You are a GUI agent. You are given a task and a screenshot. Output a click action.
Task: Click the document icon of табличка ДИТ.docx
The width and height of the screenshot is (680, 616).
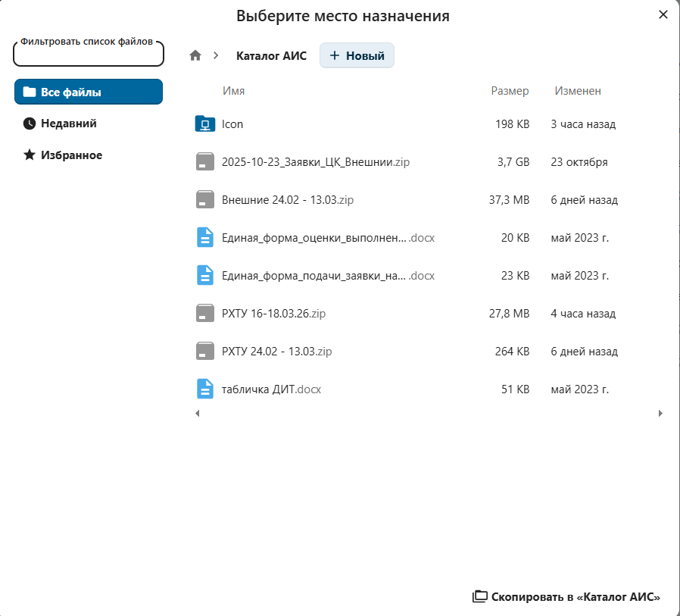click(x=205, y=389)
